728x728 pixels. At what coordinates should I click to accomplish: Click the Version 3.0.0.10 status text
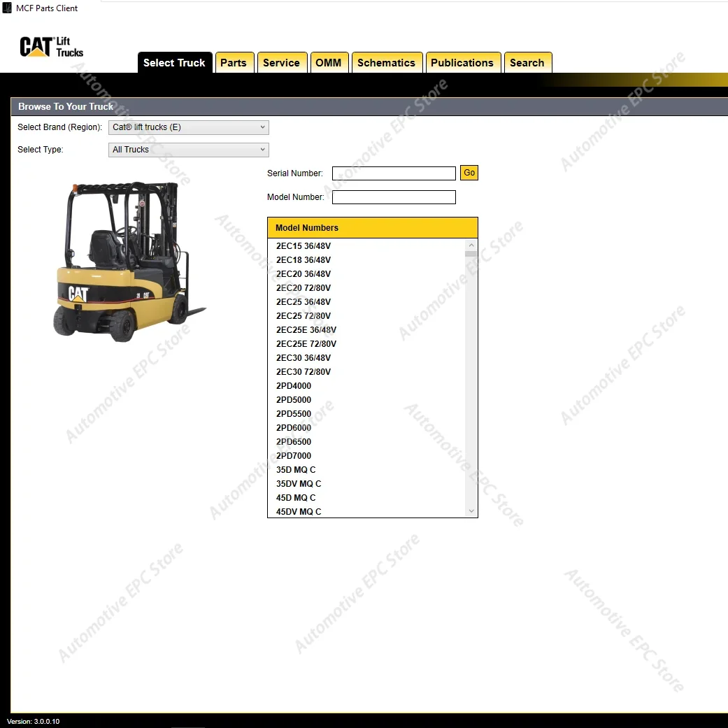point(34,722)
